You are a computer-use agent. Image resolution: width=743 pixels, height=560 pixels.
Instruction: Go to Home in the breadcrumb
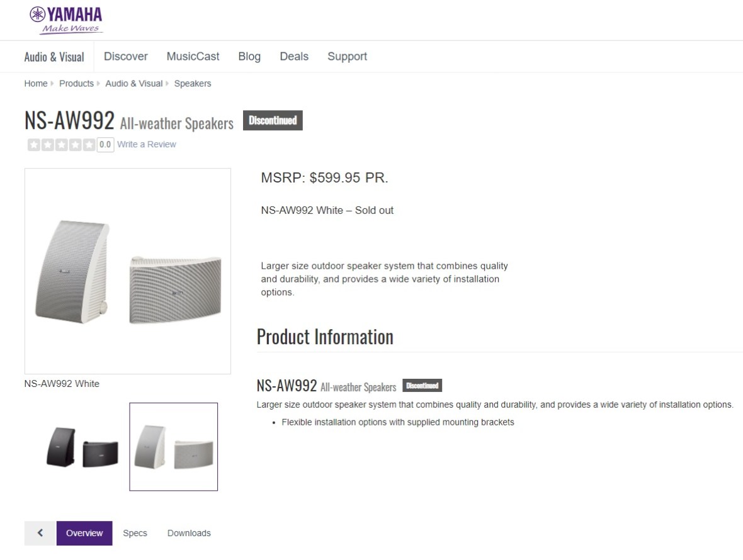coord(36,84)
